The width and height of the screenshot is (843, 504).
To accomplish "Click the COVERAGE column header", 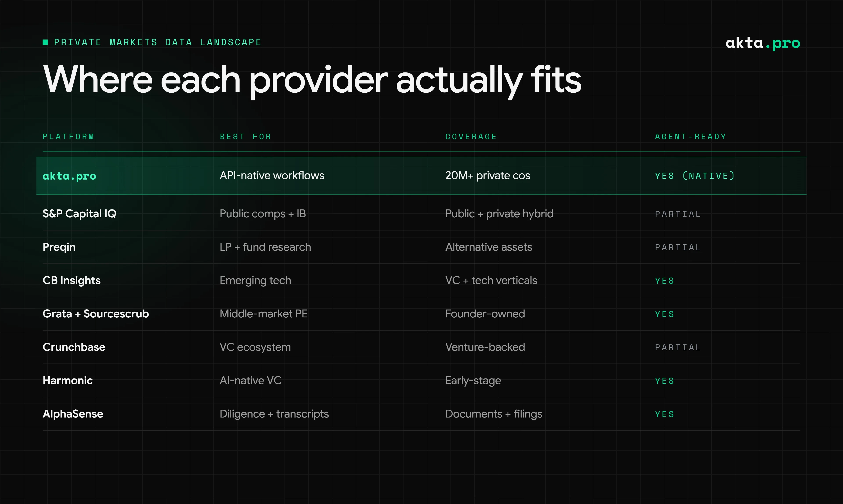I will pos(471,137).
